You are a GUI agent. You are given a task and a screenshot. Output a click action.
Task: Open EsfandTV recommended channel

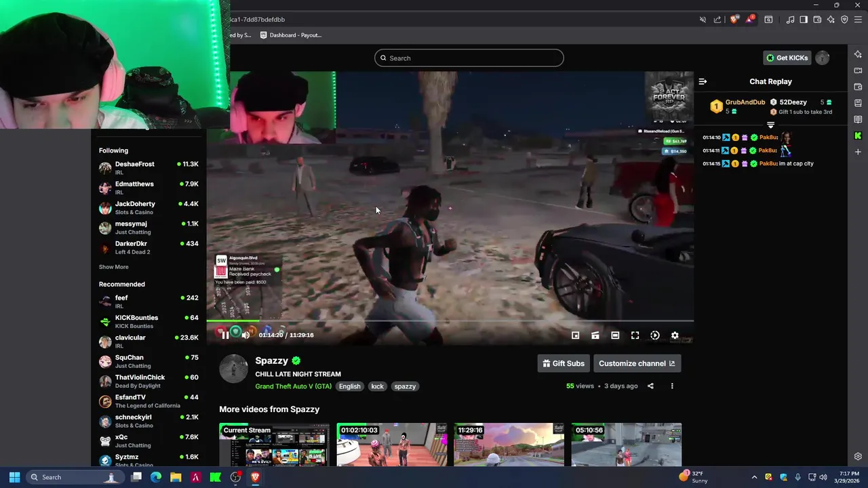click(149, 401)
